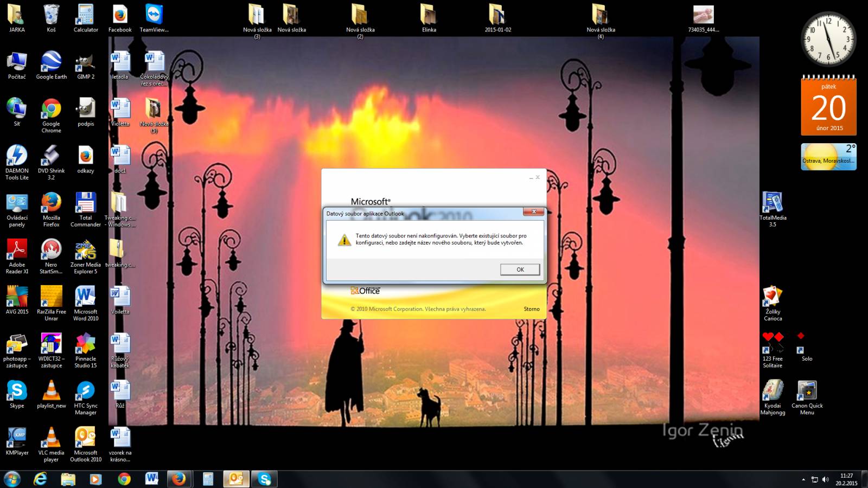Open HTC Sync Manager
Image resolution: width=868 pixels, height=488 pixels.
[86, 397]
